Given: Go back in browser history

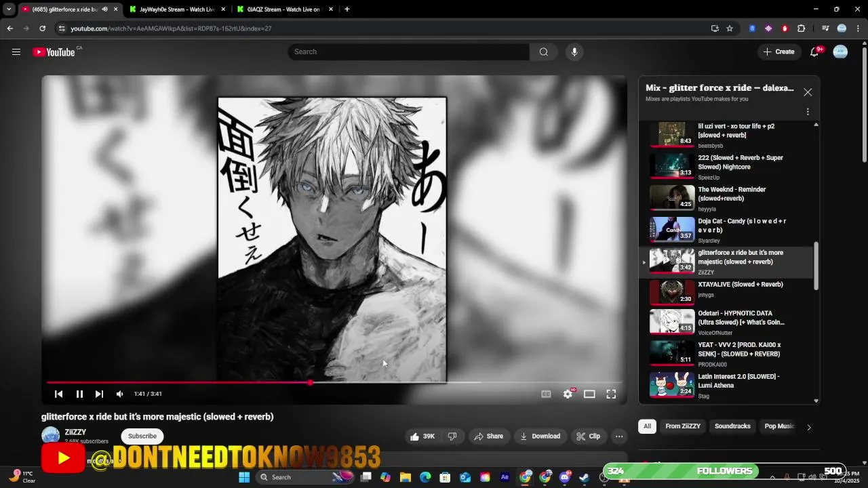Looking at the screenshot, I should (10, 28).
